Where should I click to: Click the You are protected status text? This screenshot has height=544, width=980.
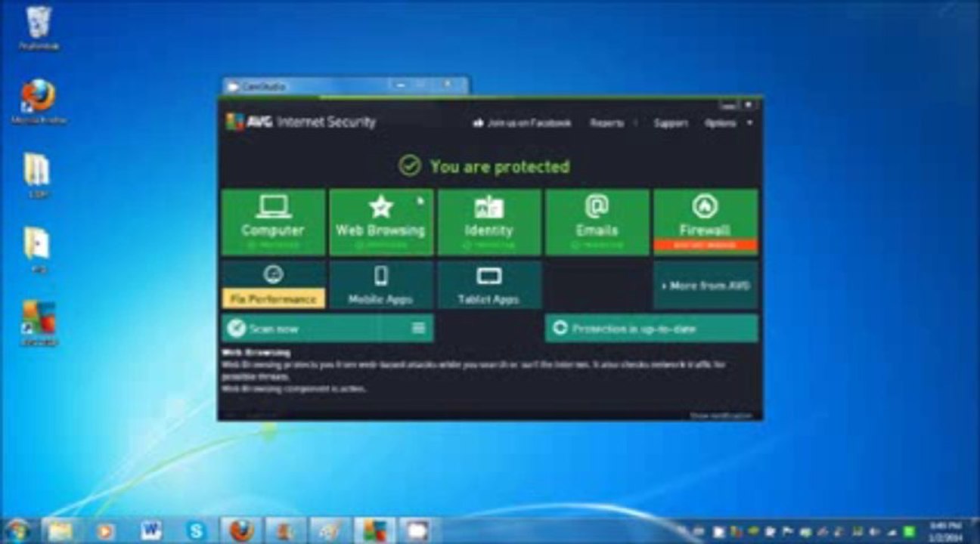[x=500, y=167]
